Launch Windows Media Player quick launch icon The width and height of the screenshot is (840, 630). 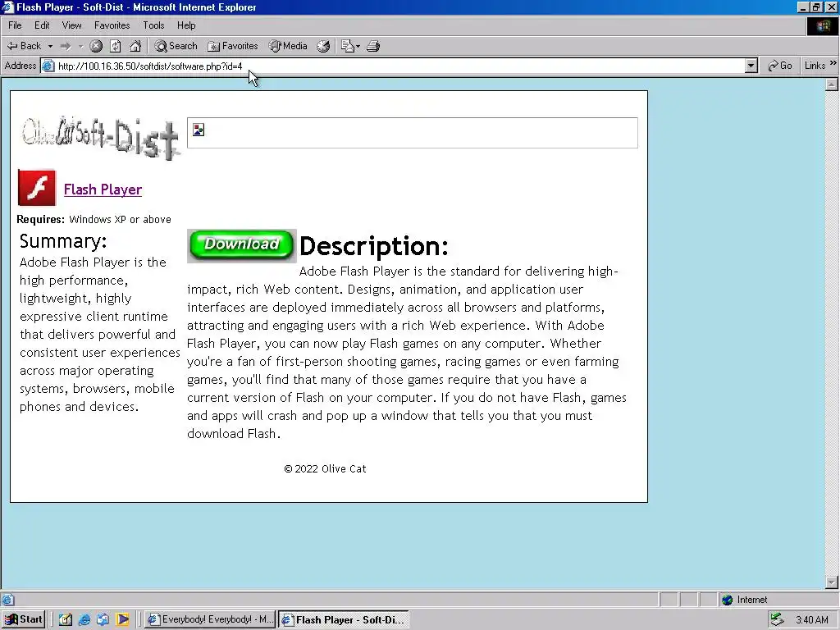[123, 619]
